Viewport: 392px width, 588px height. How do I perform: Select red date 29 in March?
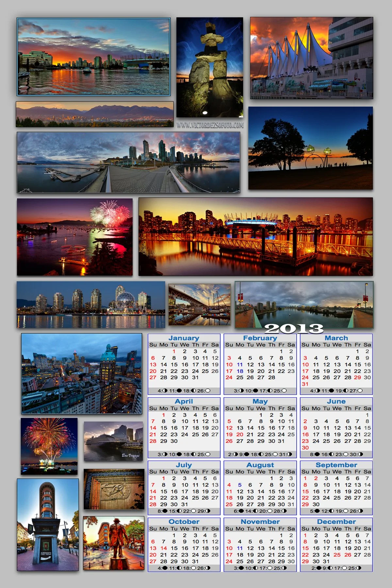tap(358, 377)
